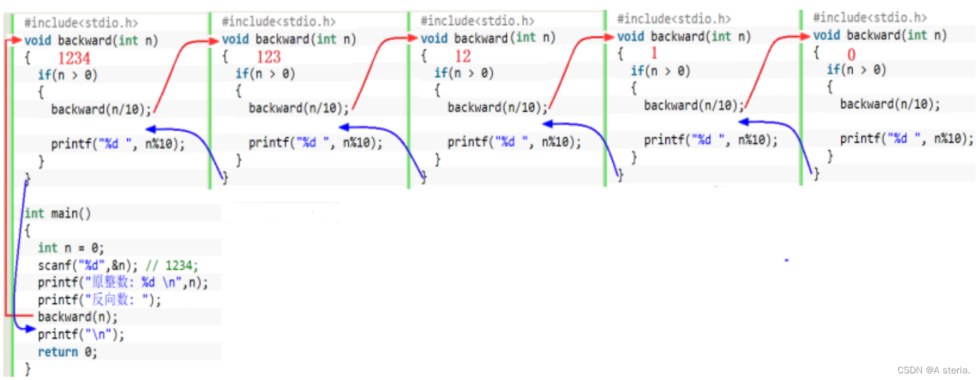
Task: Click printf("%d ", n%10); in the 12 copy
Action: [515, 142]
